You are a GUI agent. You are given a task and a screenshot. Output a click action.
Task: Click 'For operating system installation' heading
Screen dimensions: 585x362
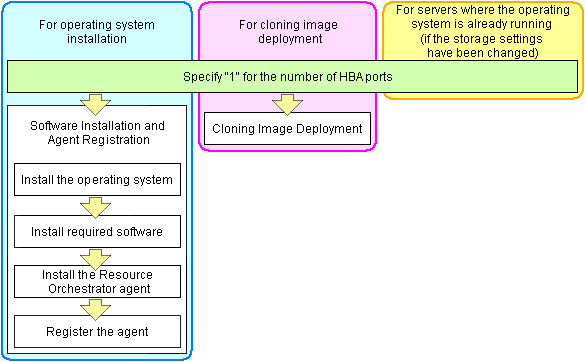coord(97,32)
